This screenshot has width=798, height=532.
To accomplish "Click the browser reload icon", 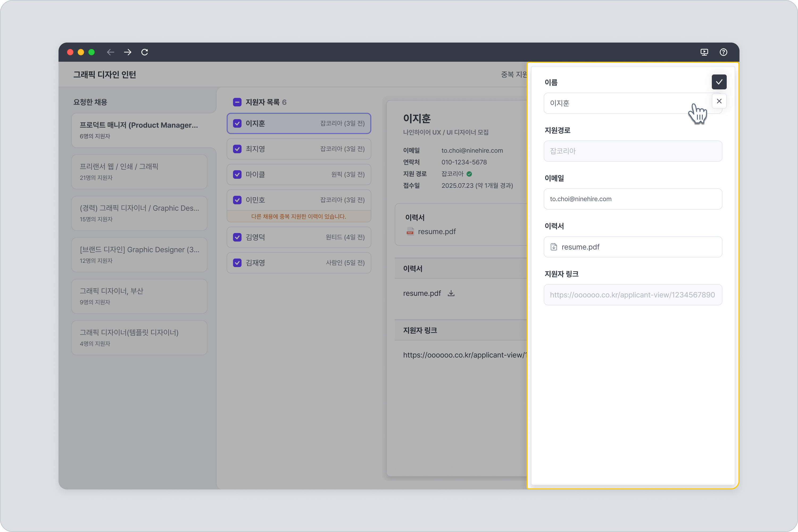I will coord(144,52).
